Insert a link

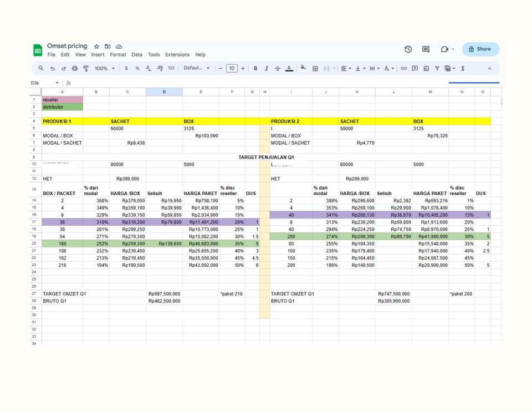tap(404, 68)
